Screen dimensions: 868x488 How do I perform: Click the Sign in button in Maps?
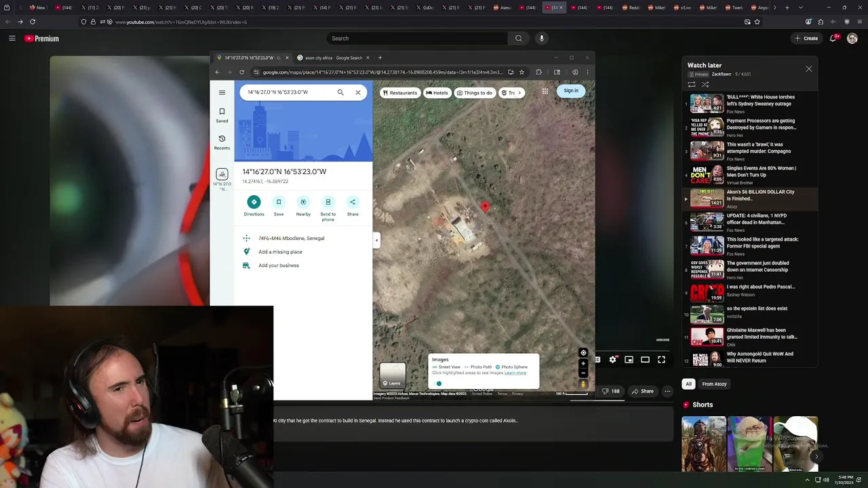pyautogui.click(x=571, y=91)
